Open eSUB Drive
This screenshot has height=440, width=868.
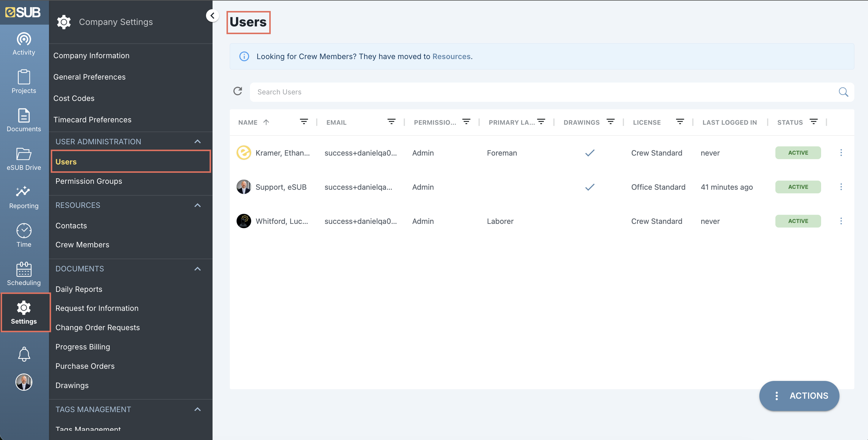pos(24,159)
